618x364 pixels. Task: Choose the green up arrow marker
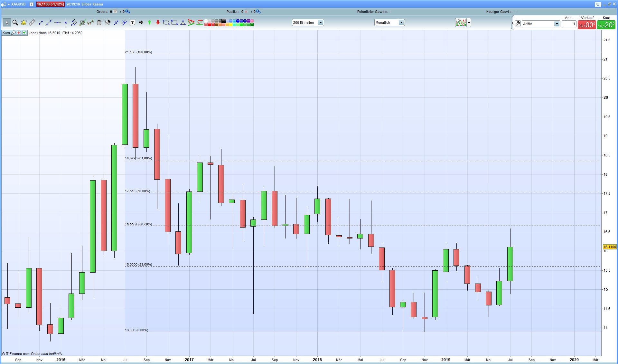(149, 23)
